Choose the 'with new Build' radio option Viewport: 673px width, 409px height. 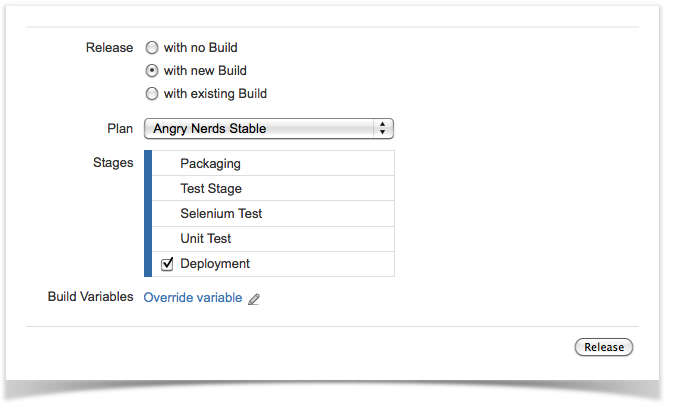(152, 71)
